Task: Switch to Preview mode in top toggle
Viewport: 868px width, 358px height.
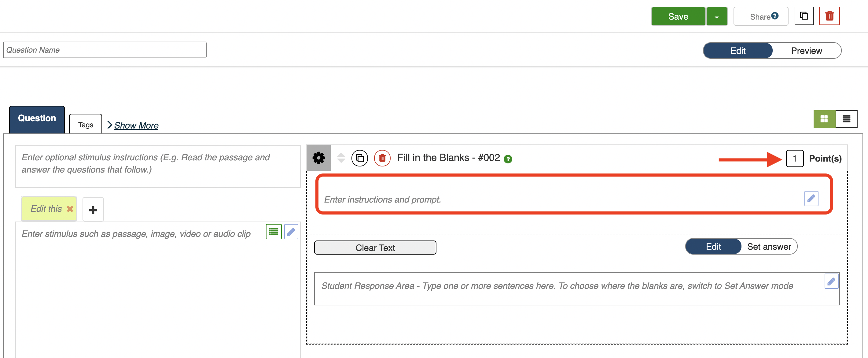Action: pos(806,50)
